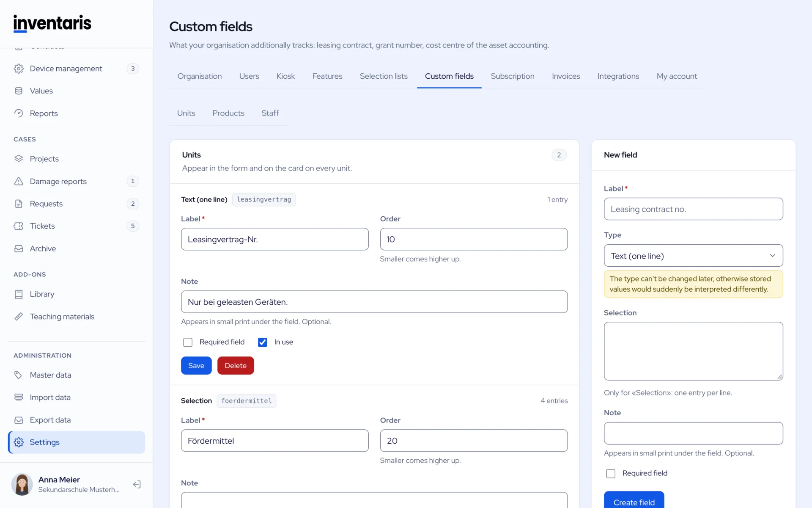Click the Values database icon
Viewport: 812px width, 508px height.
coord(19,91)
